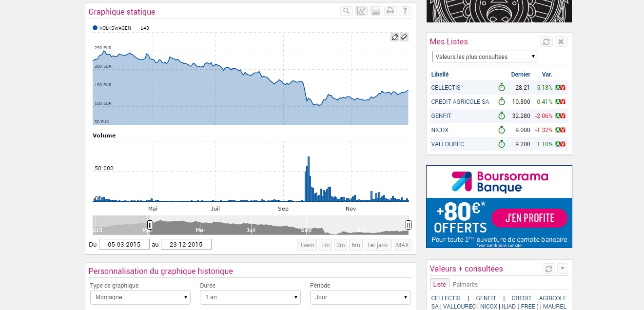644x310 pixels.
Task: Click the green A buy icon for GENFIT
Action: point(558,116)
